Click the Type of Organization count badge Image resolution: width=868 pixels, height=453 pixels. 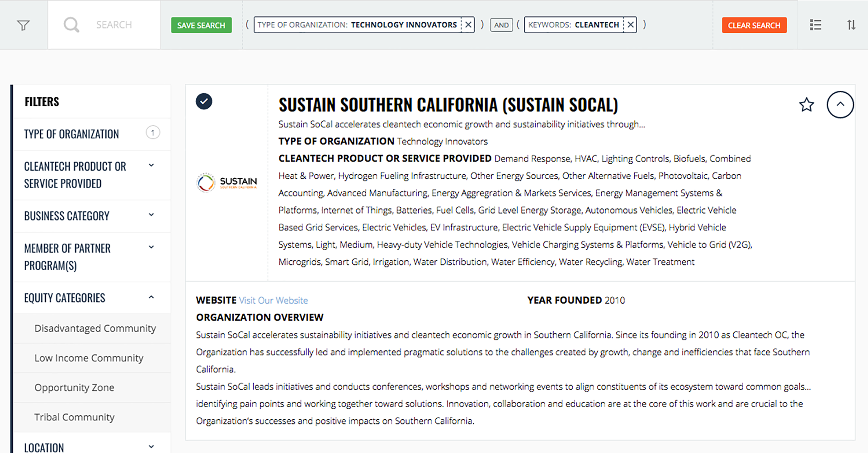[x=153, y=133]
